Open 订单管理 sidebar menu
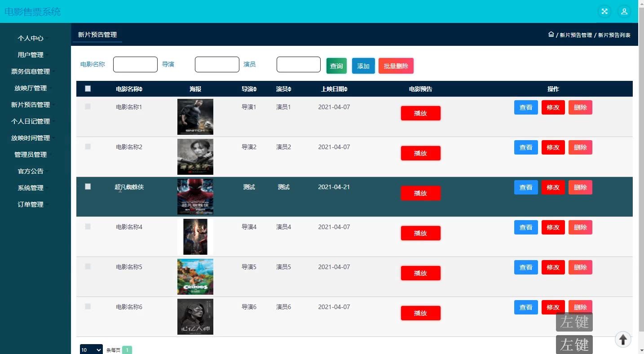The width and height of the screenshot is (644, 354). click(31, 204)
